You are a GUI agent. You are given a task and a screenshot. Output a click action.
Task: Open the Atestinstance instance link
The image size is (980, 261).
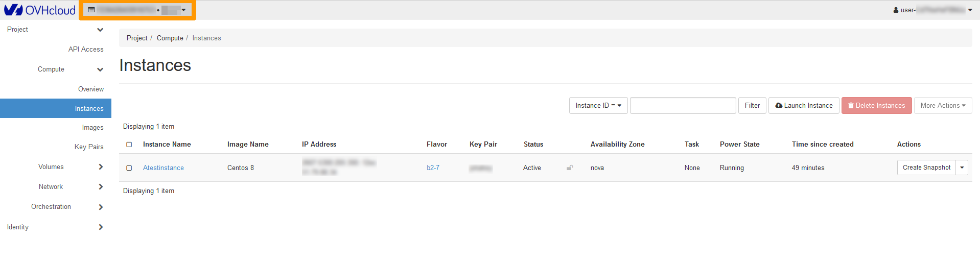pos(164,168)
